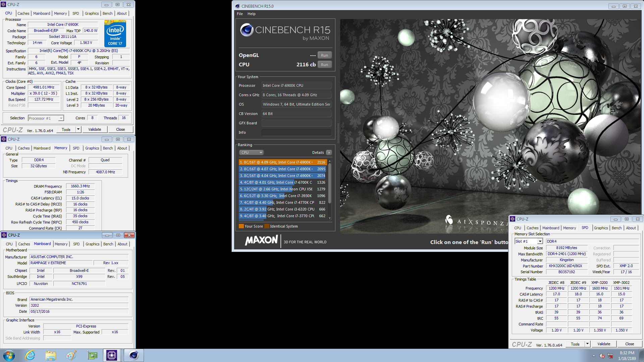This screenshot has height=362, width=644.
Task: Click the Info input field in Cinebench
Action: 296,132
